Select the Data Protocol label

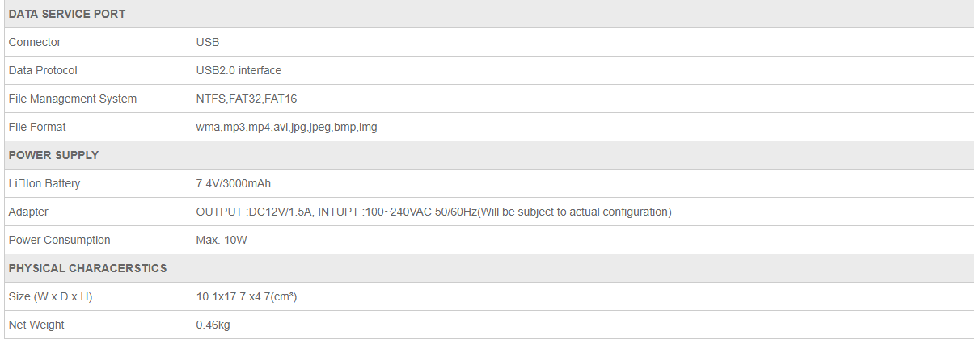pos(43,70)
